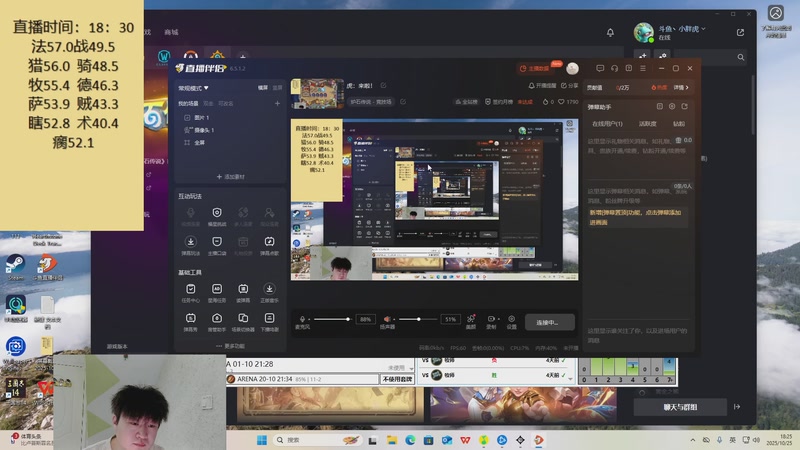This screenshot has height=450, width=800.
Task: Click the 88% microphone volume field
Action: (365, 319)
